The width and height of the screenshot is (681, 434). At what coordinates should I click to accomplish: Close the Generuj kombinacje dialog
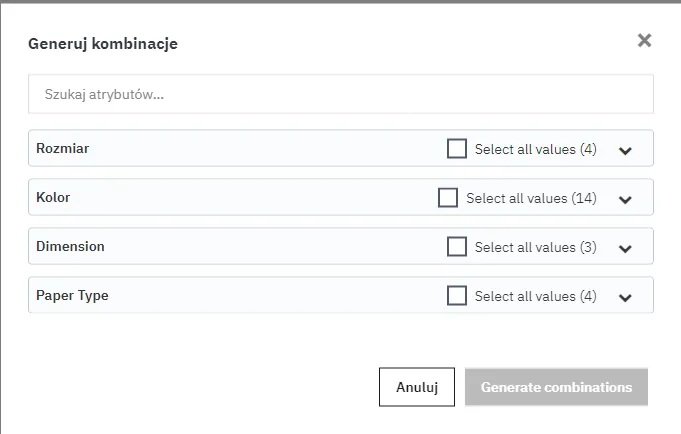pos(644,40)
